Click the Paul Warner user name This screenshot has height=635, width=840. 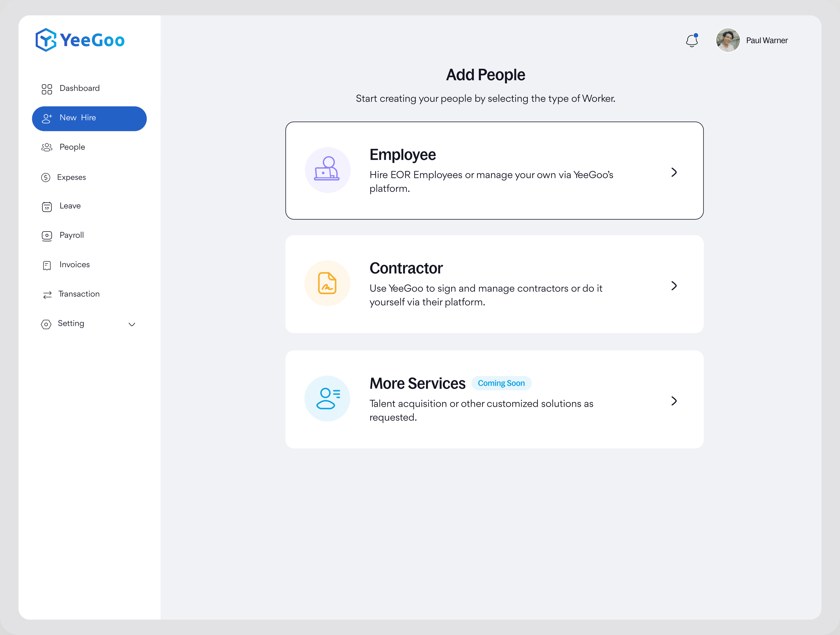(x=767, y=41)
